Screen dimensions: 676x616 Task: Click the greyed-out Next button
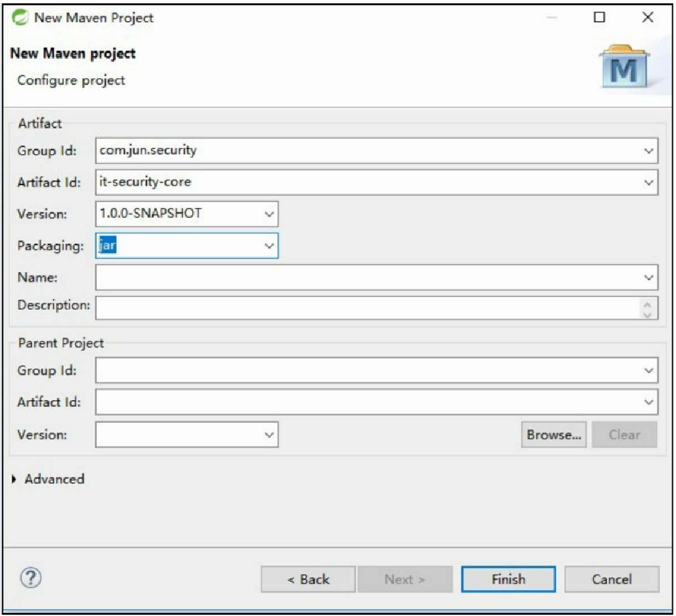[405, 579]
